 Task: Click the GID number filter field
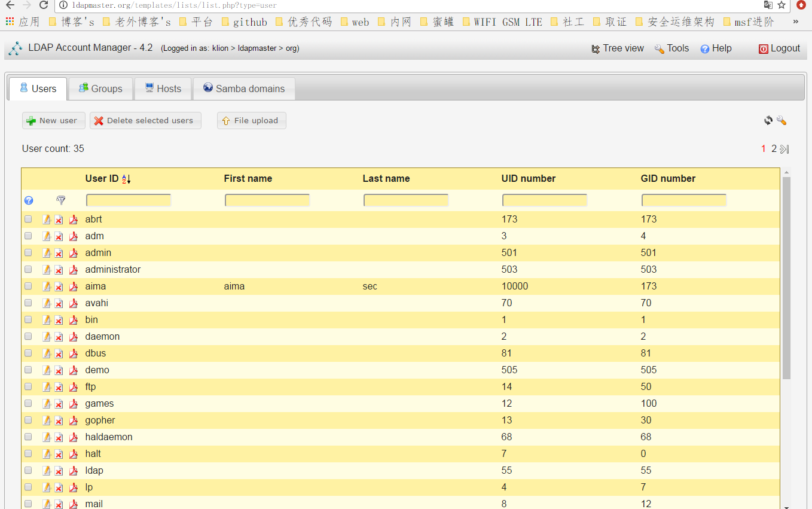[x=684, y=200]
